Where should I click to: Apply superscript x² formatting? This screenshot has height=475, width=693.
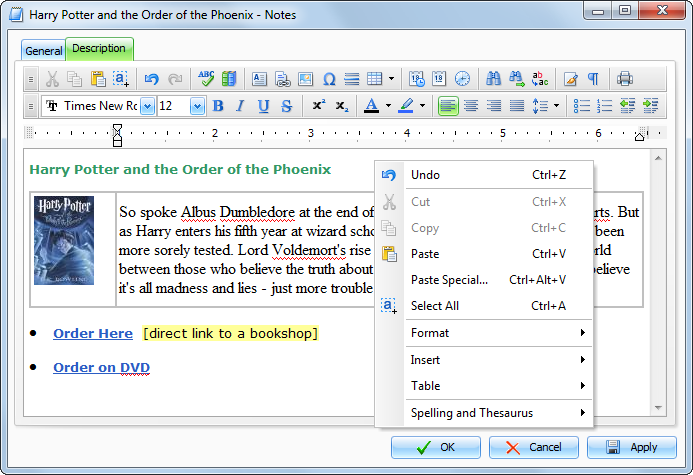[x=319, y=106]
